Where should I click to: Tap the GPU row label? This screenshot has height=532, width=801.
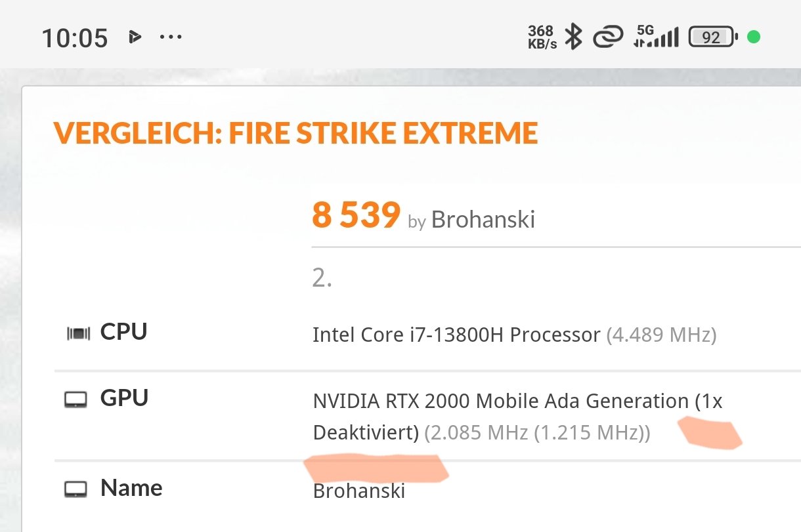124,398
